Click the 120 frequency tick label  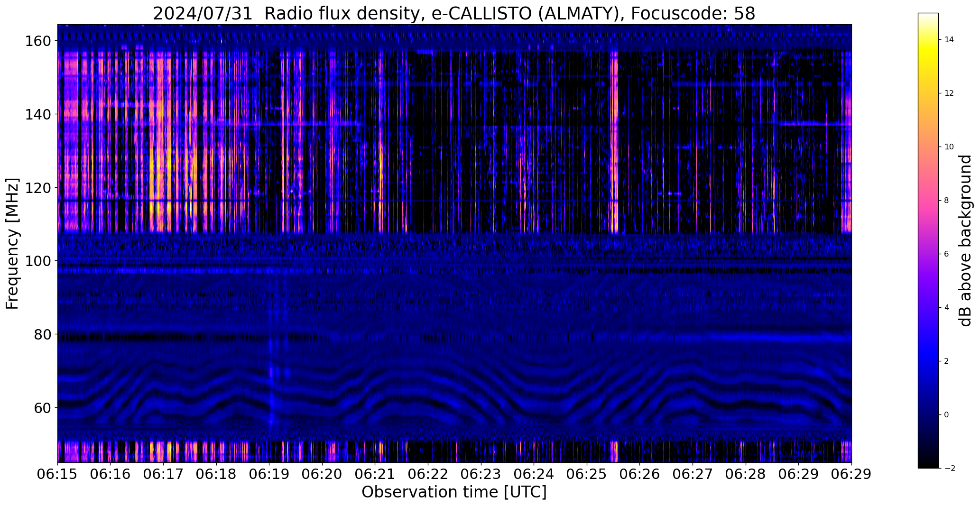pos(37,188)
